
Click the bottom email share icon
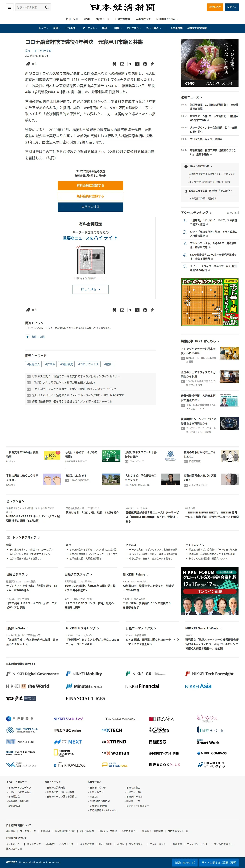point(122,310)
